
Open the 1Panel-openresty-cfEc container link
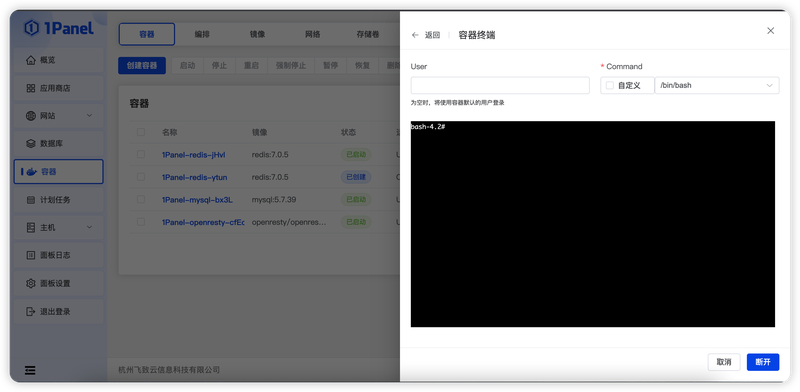point(203,222)
